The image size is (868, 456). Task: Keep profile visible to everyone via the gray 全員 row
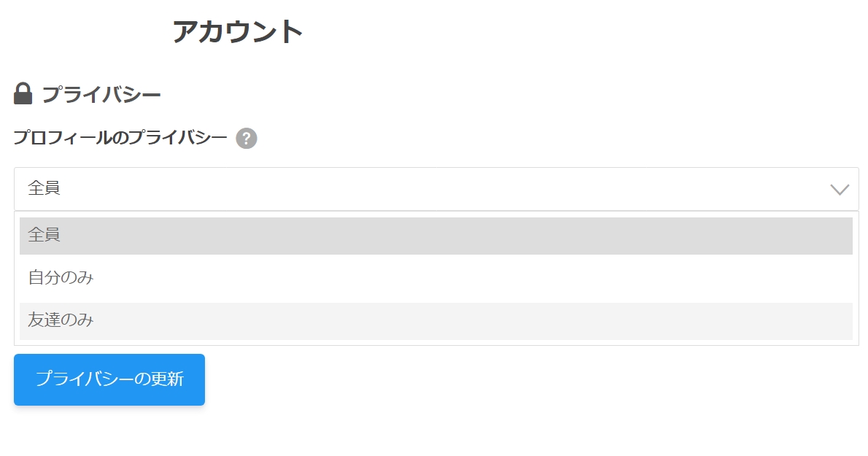(x=436, y=236)
